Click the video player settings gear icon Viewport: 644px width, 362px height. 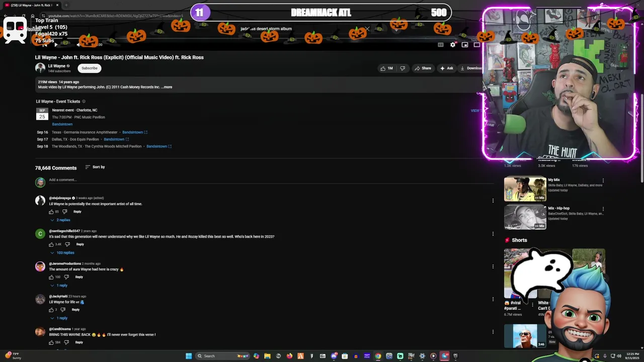tap(453, 45)
